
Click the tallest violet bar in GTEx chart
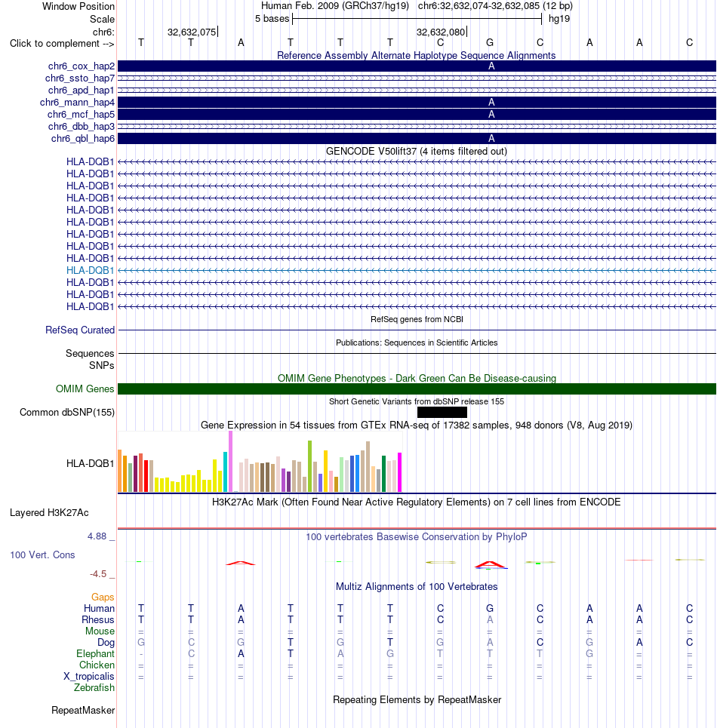tap(230, 462)
